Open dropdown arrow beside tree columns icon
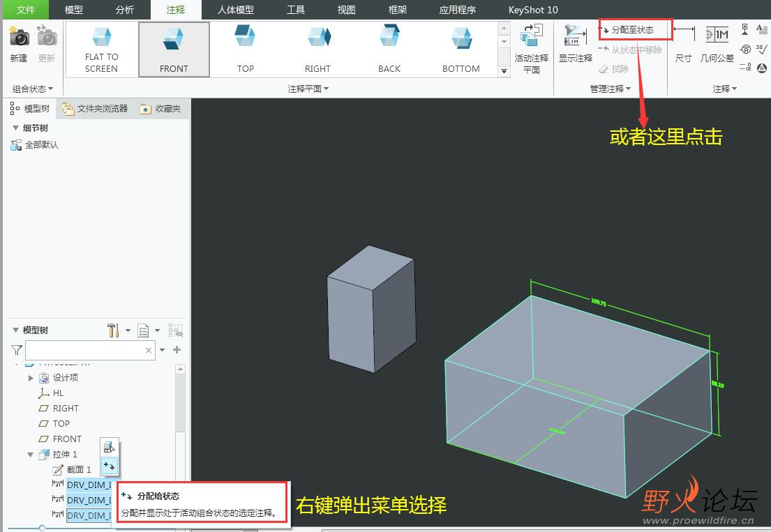Screen dimensions: 771x532 (158, 330)
